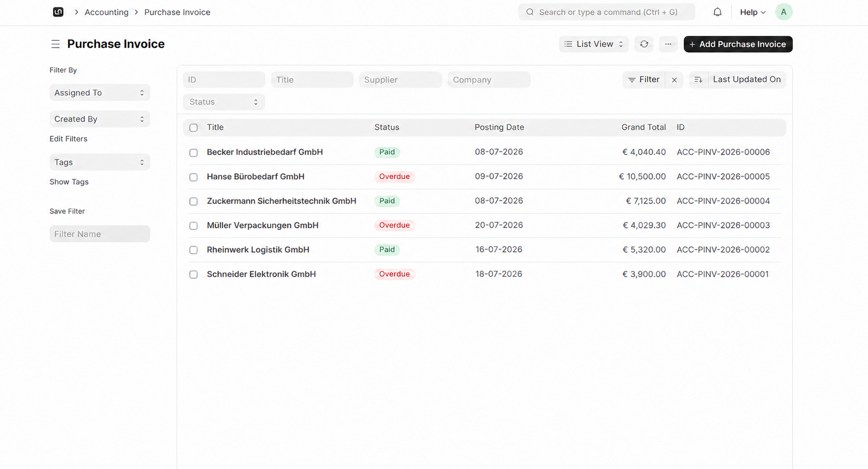Click the Overdue status of Müller Verpackungen

(x=394, y=225)
